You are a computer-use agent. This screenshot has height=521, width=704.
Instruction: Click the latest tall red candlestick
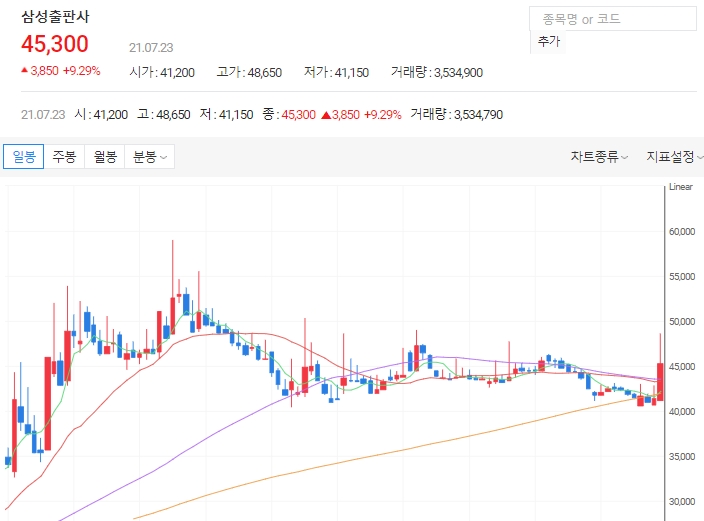pyautogui.click(x=660, y=382)
